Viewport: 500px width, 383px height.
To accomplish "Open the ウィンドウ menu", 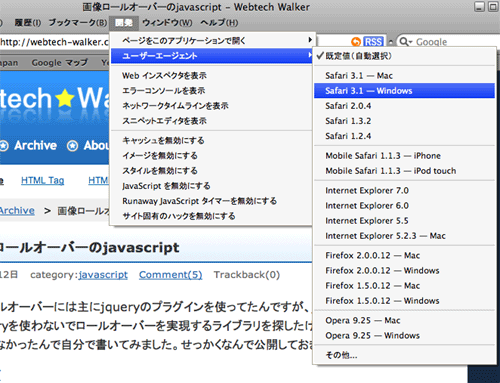I will pyautogui.click(x=167, y=23).
